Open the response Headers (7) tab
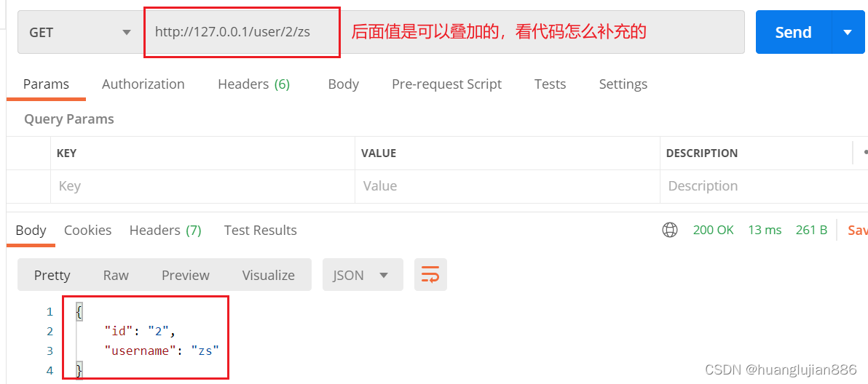The height and width of the screenshot is (384, 868). [165, 230]
